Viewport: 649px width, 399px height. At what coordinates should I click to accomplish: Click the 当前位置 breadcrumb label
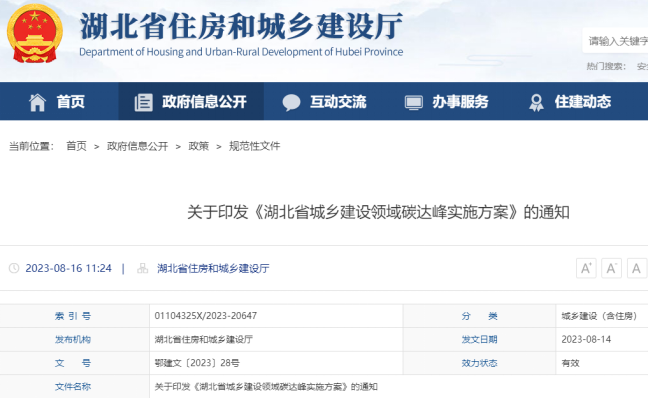point(31,146)
